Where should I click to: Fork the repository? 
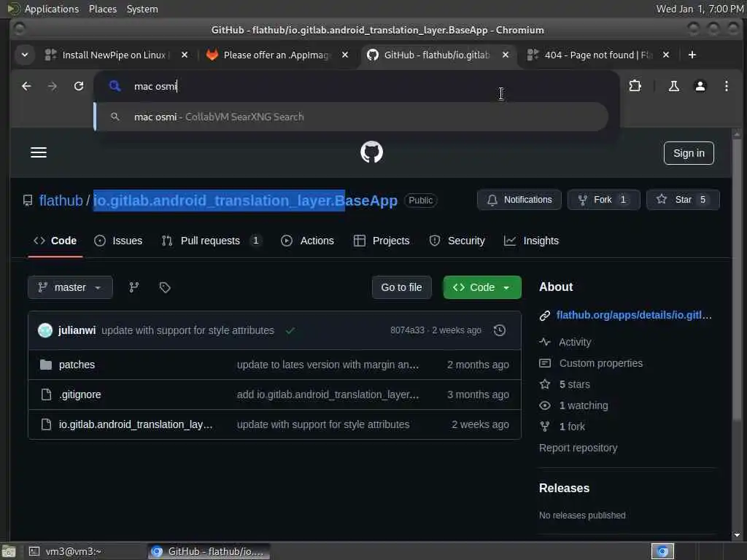point(603,200)
